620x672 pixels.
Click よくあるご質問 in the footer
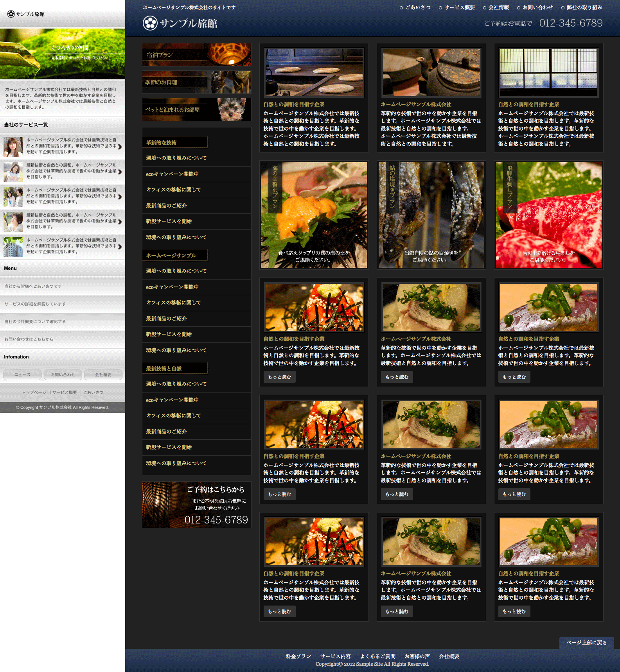click(377, 656)
